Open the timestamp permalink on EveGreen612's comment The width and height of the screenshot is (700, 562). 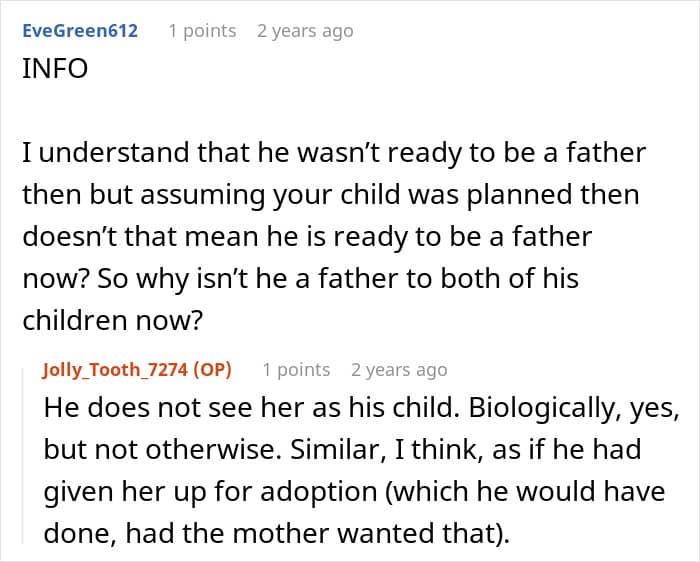305,31
